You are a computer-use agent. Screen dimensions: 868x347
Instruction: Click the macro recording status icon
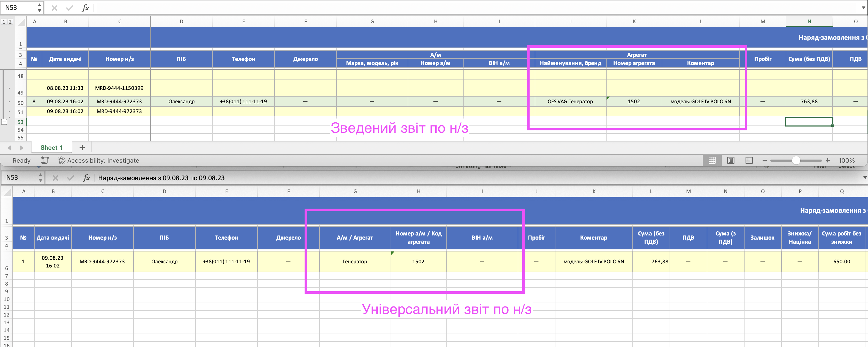coord(45,160)
